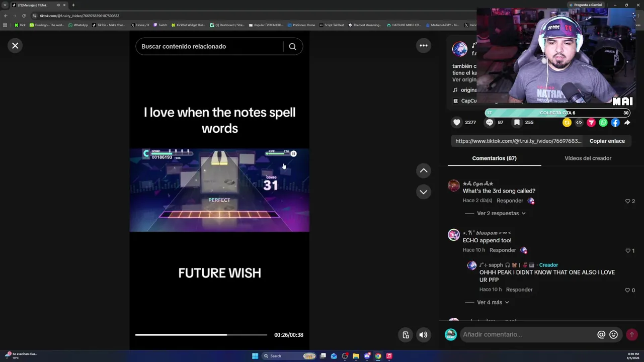Reply to the 'ECHO append too!' comment
The height and width of the screenshot is (362, 644).
tap(503, 250)
